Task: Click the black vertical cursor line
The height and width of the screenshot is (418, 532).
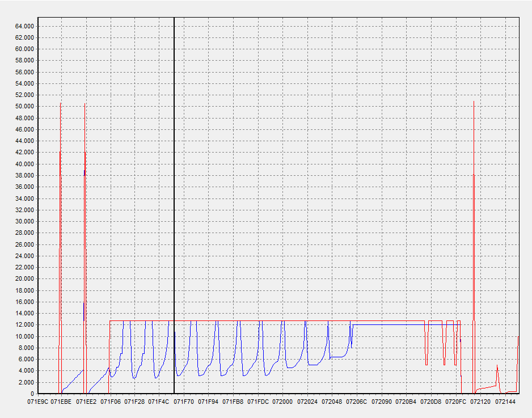Action: point(174,170)
